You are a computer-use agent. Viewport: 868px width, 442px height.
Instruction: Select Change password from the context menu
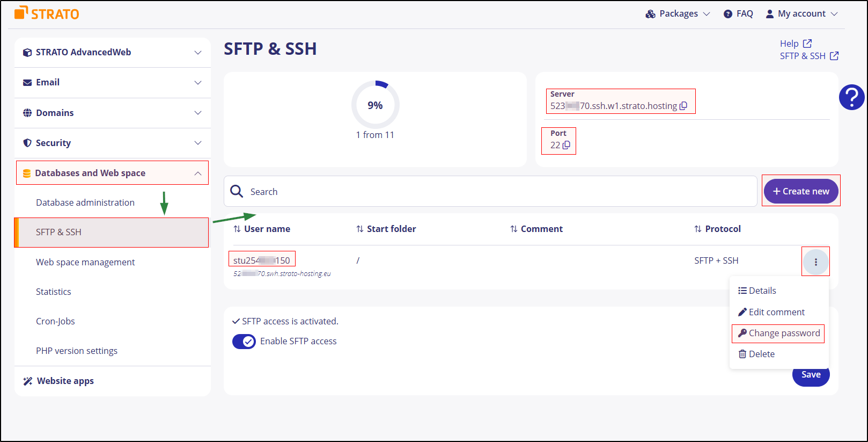point(779,333)
